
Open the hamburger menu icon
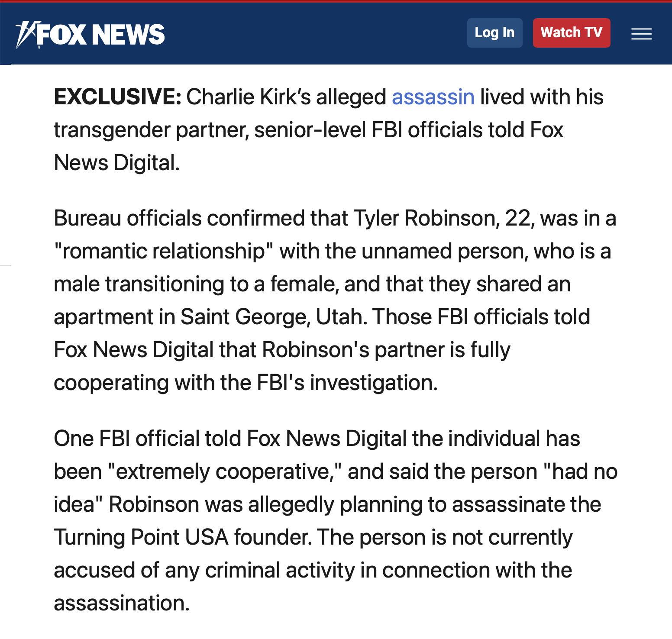click(641, 34)
